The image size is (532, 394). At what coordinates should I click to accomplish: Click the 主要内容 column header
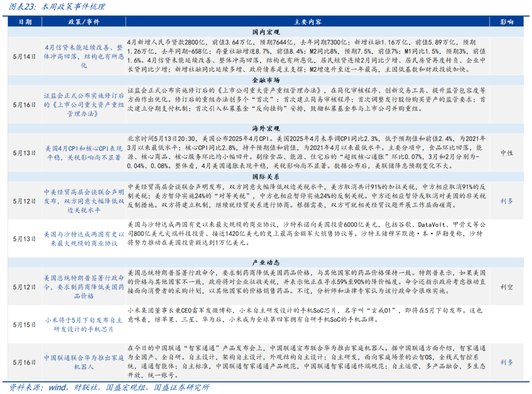coord(311,21)
